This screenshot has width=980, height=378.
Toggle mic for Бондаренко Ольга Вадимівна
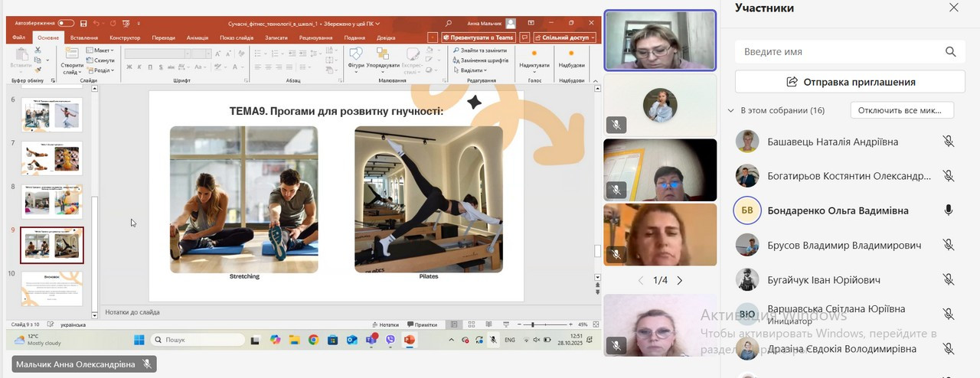(x=948, y=210)
